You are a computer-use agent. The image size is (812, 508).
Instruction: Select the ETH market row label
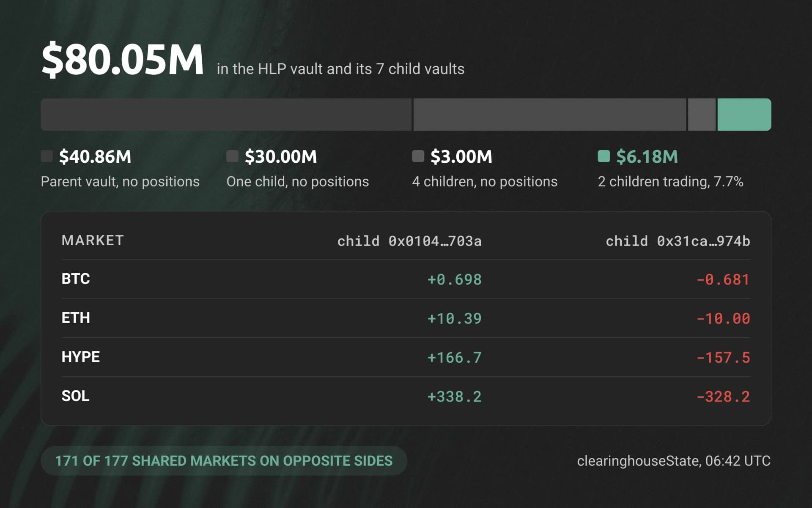76,318
